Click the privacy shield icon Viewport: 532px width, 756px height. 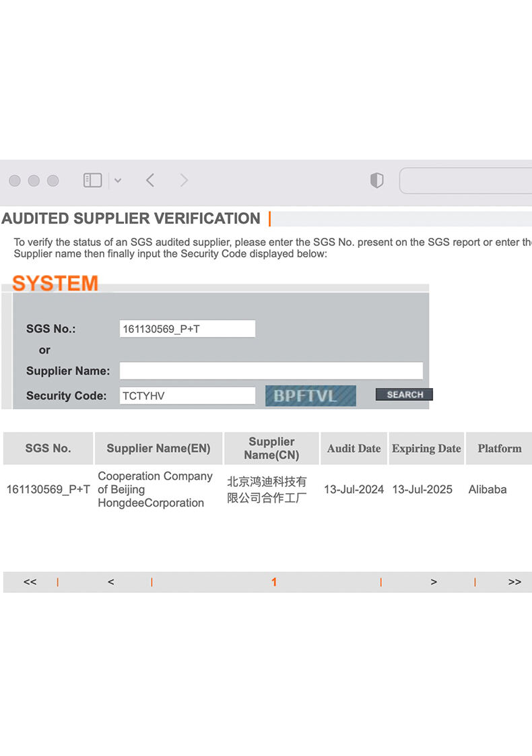coord(377,181)
